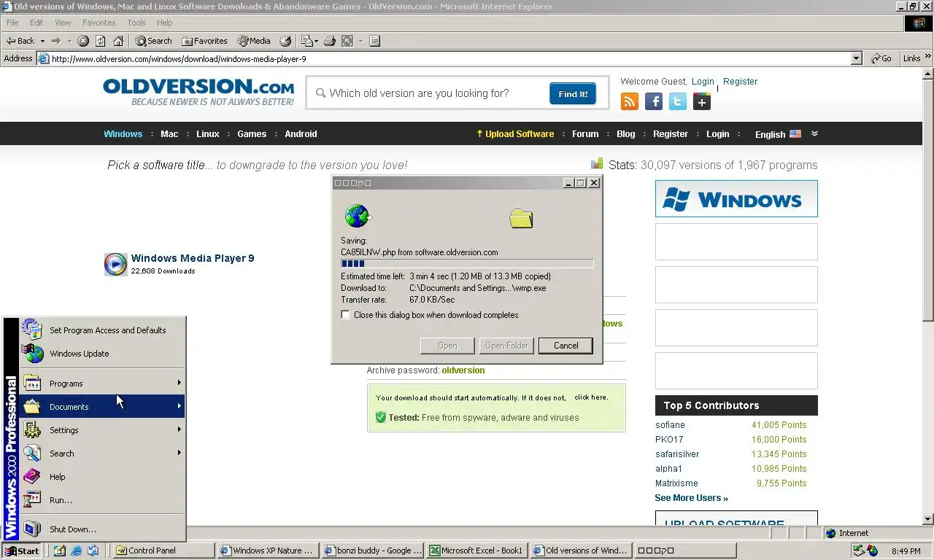Select Games in the site navigation bar

tap(252, 133)
